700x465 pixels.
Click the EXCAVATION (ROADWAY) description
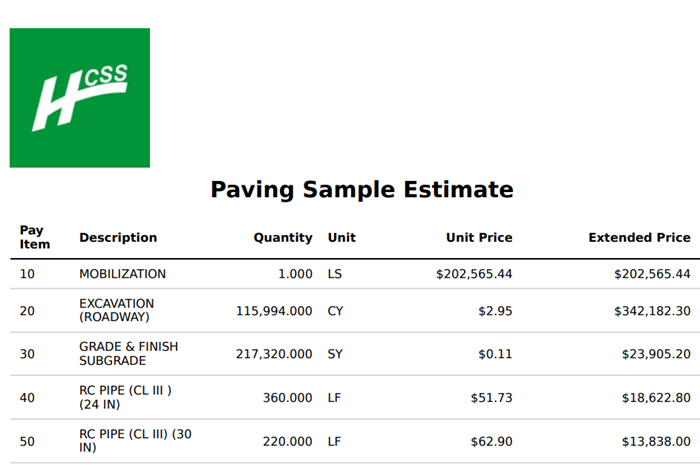click(117, 310)
